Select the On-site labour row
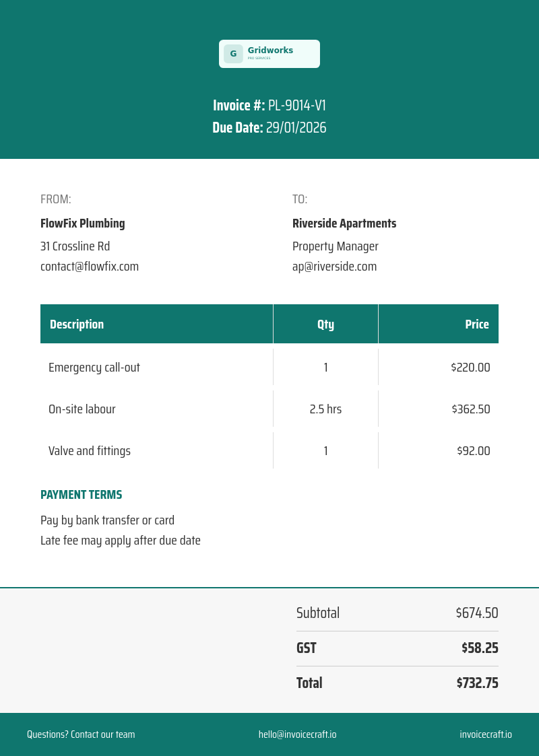This screenshot has height=756, width=539. (x=269, y=409)
